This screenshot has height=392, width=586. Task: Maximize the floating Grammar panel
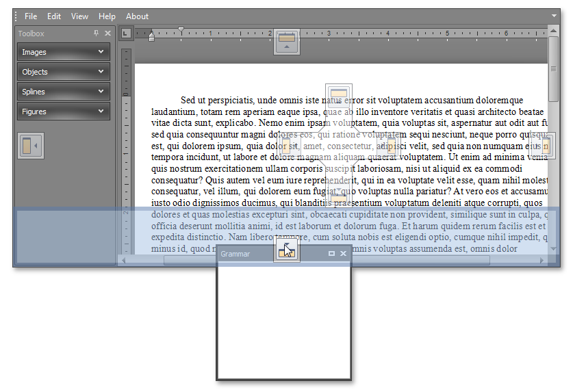click(332, 254)
